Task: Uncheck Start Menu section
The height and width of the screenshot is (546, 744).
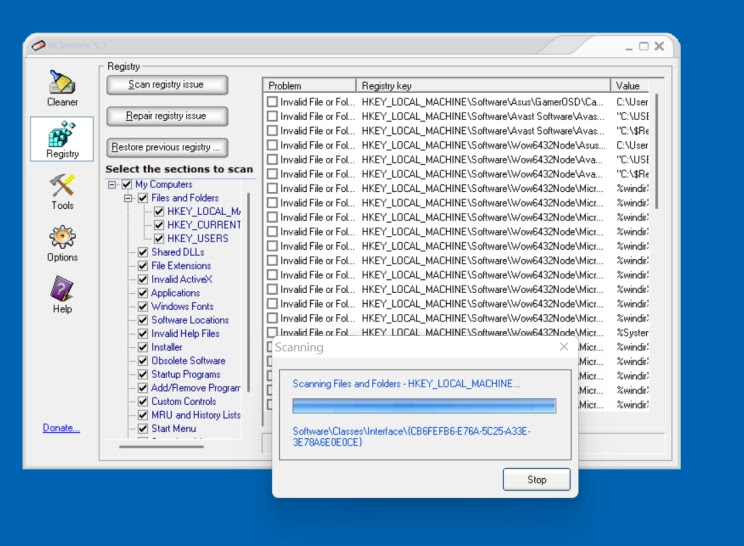Action: [x=143, y=429]
